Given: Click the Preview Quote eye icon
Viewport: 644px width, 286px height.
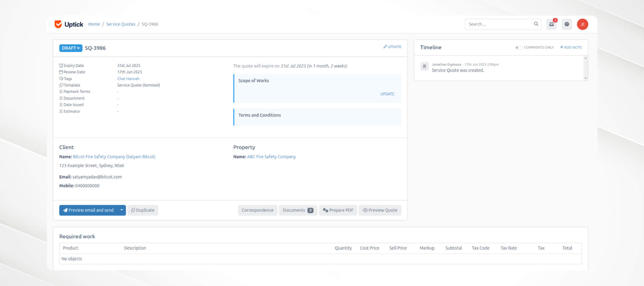Looking at the screenshot, I should pos(365,210).
